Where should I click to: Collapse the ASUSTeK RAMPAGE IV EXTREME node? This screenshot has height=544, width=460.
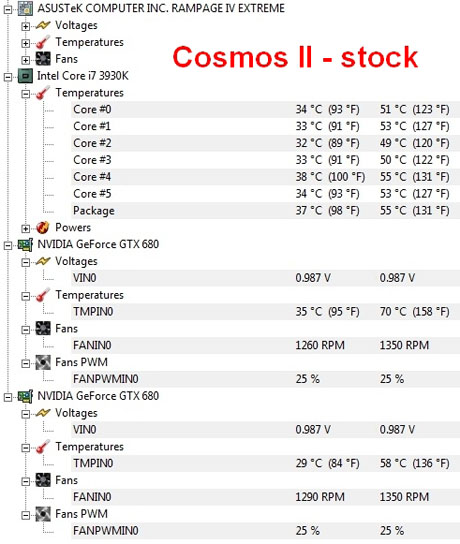click(x=8, y=10)
